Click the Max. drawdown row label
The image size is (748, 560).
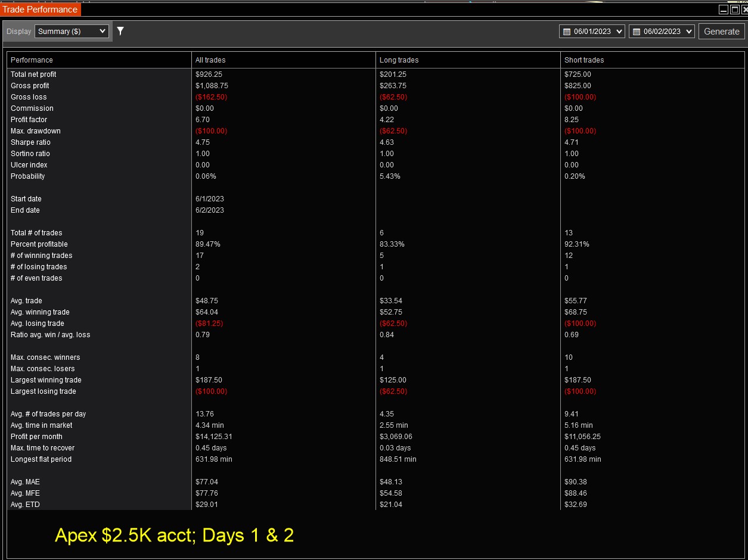click(x=36, y=131)
